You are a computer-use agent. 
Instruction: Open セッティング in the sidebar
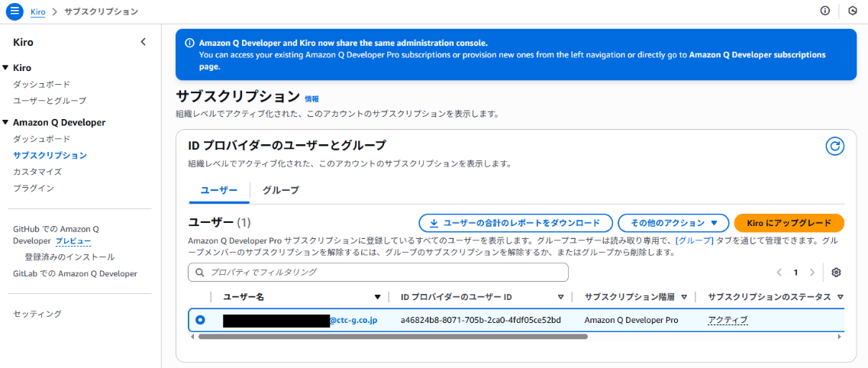coord(37,314)
